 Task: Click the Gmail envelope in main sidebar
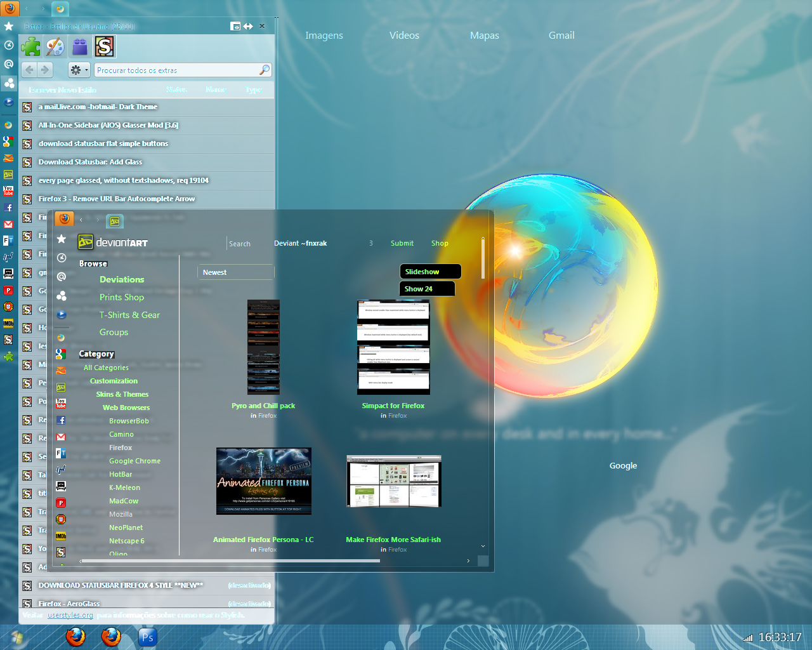point(8,224)
